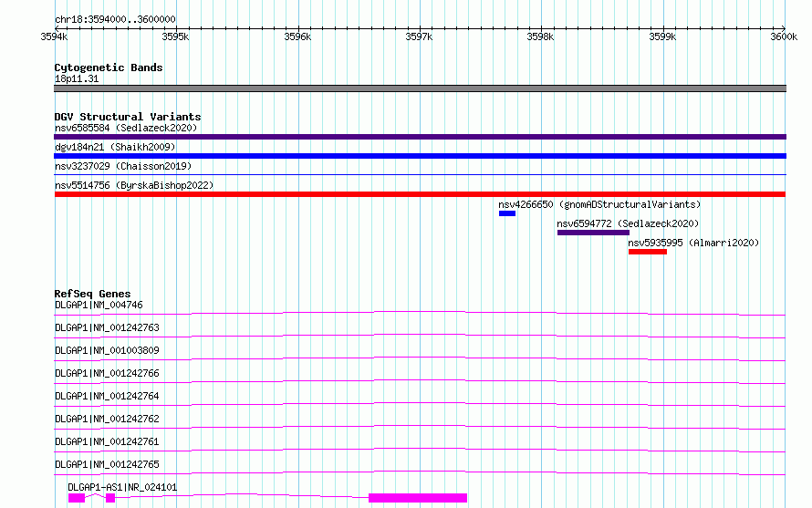This screenshot has width=812, height=508.
Task: Click the purple nsv6585584 variant bar
Action: [420, 137]
